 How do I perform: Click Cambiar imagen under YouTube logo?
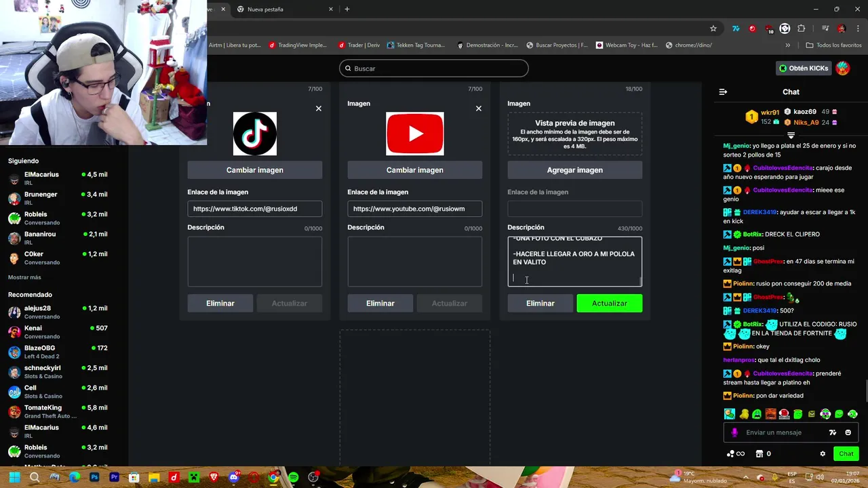415,170
